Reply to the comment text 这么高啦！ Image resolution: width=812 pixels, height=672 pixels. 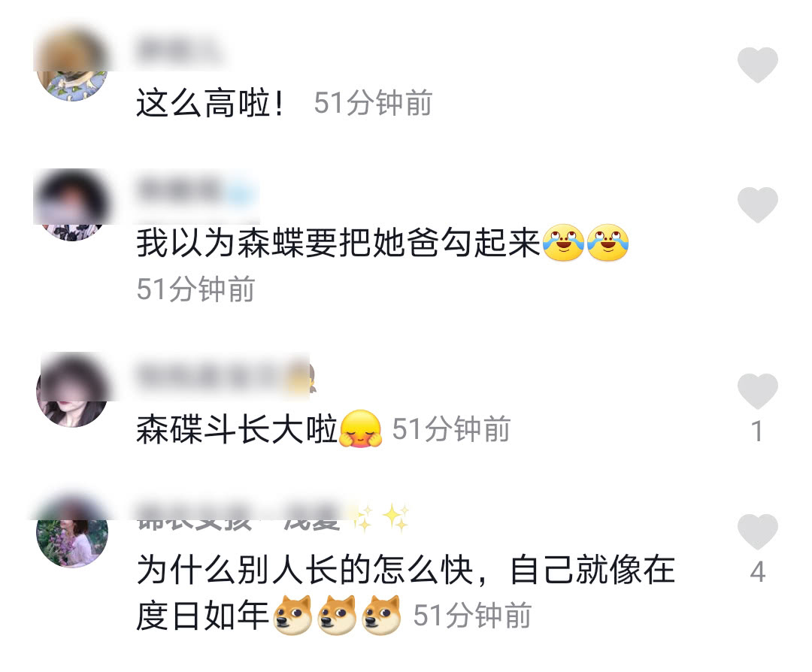pyautogui.click(x=211, y=102)
